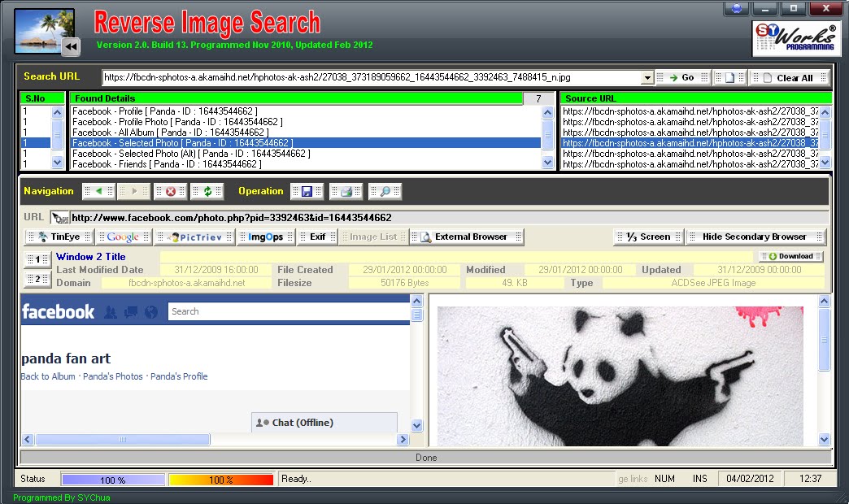
Task: Toggle the 1/3 Screen layout
Action: pos(649,237)
